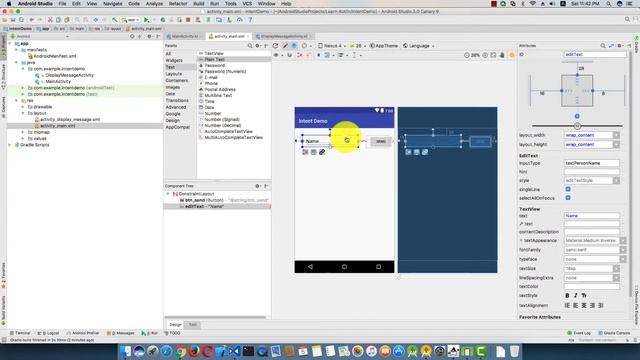Search the Palette with magnifier icon
This screenshot has height=360, width=640.
(250, 46)
